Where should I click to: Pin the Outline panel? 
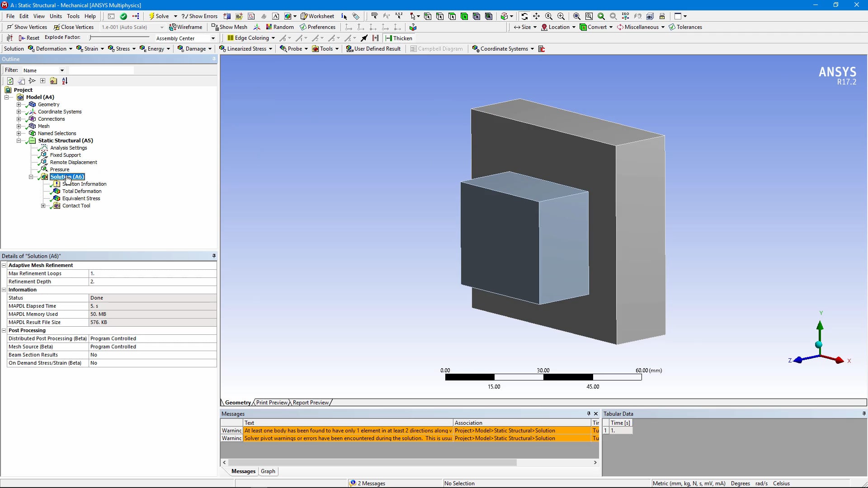[x=214, y=59]
